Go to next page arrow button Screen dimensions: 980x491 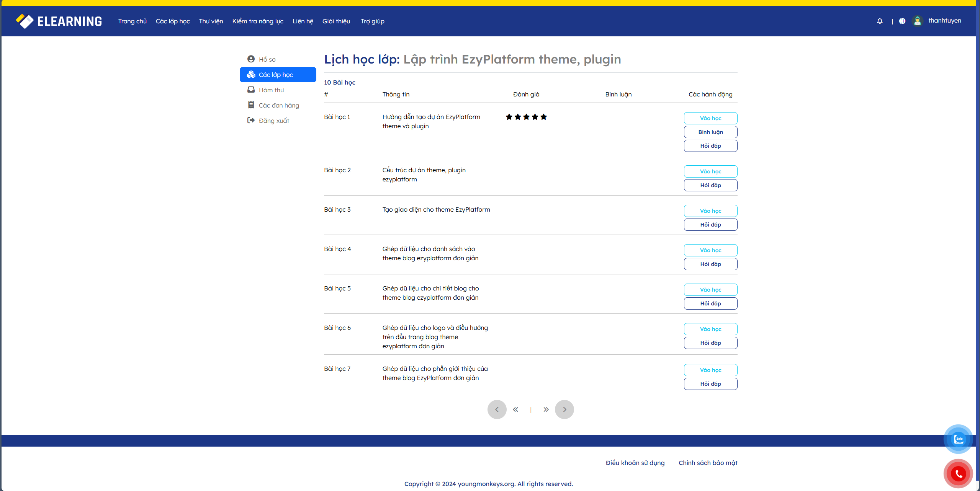tap(564, 409)
